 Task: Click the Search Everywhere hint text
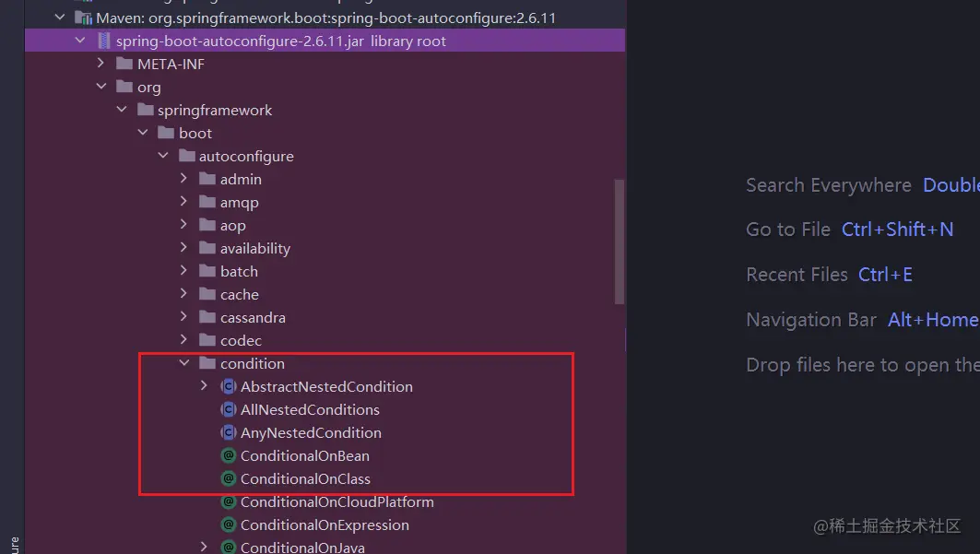point(829,185)
